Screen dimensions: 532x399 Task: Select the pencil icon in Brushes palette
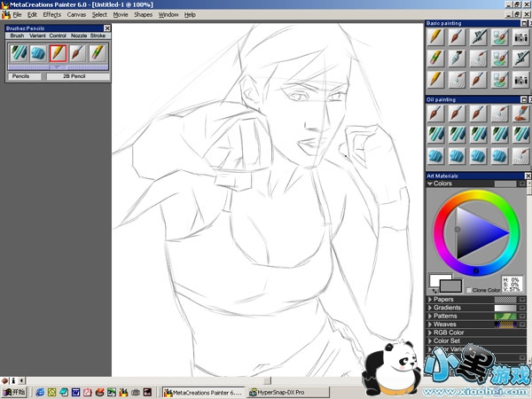tap(58, 53)
